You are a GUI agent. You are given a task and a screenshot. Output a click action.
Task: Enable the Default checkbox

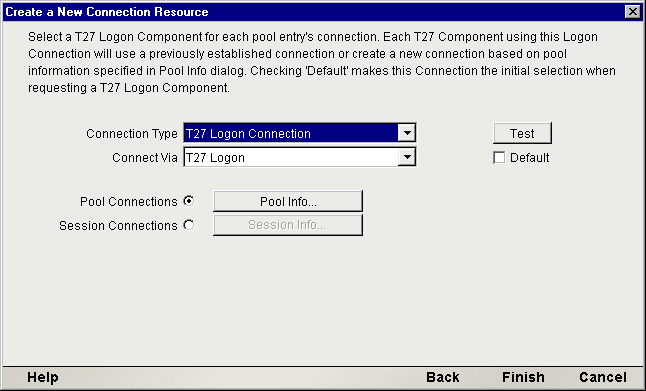coord(499,157)
